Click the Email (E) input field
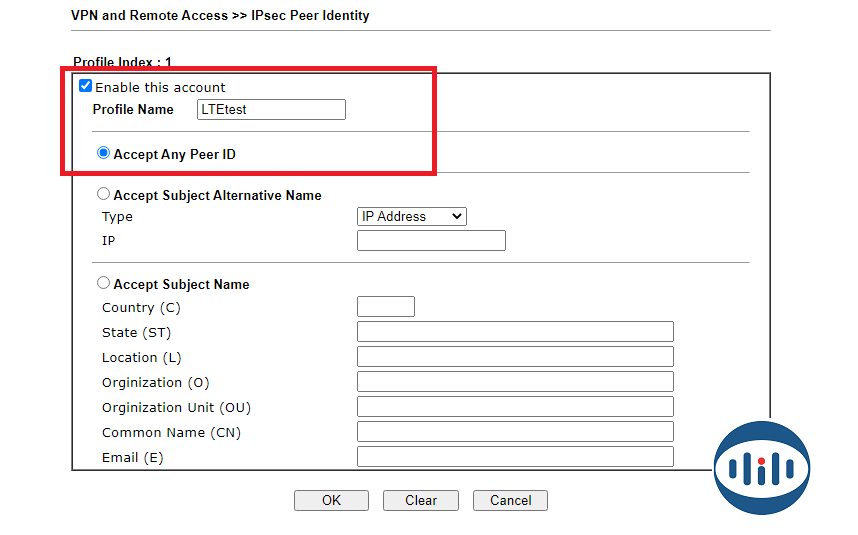858x535 pixels. (515, 457)
